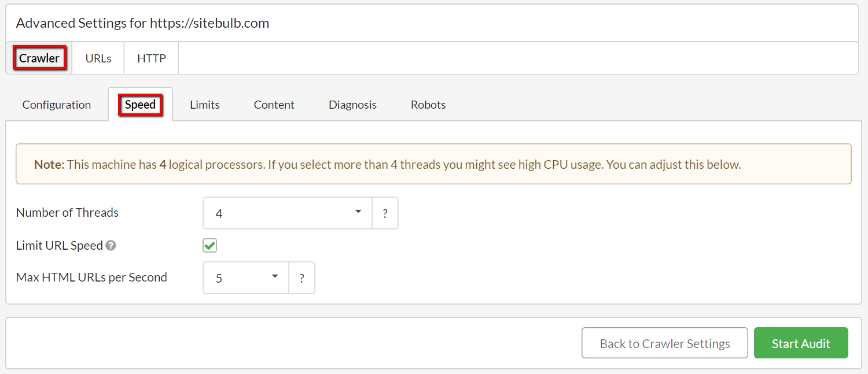Show the Content sub-tab
Image resolution: width=868 pixels, height=374 pixels.
pos(274,105)
